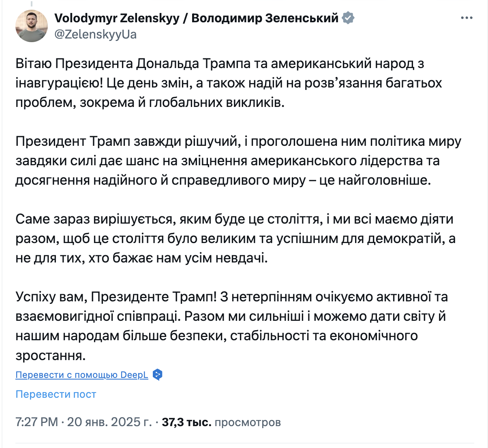Viewport: 488px width, 448px height.
Task: Open the @ZelenskyyUa handle
Action: click(95, 34)
